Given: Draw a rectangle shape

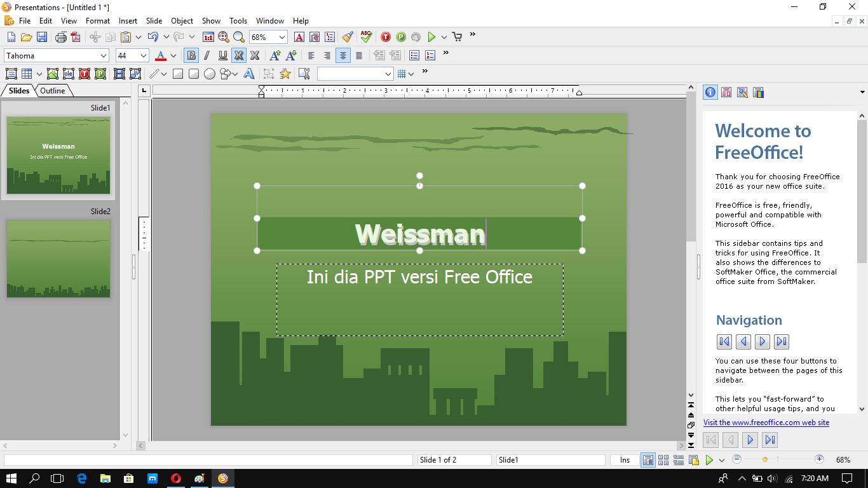Looking at the screenshot, I should click(178, 74).
